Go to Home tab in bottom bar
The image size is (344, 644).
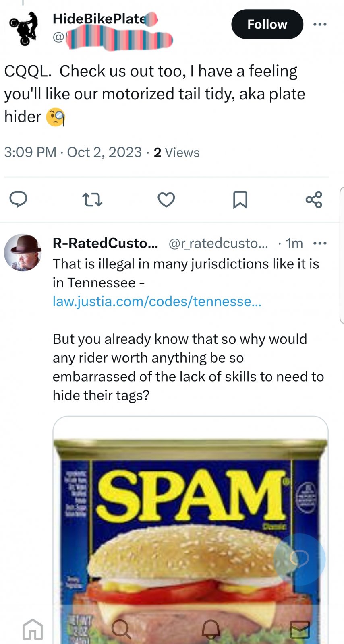pos(33,629)
